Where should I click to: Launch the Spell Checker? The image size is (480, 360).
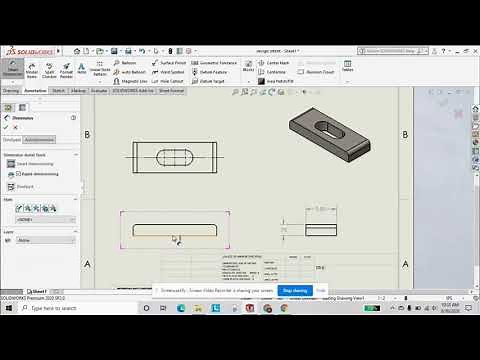coord(49,71)
